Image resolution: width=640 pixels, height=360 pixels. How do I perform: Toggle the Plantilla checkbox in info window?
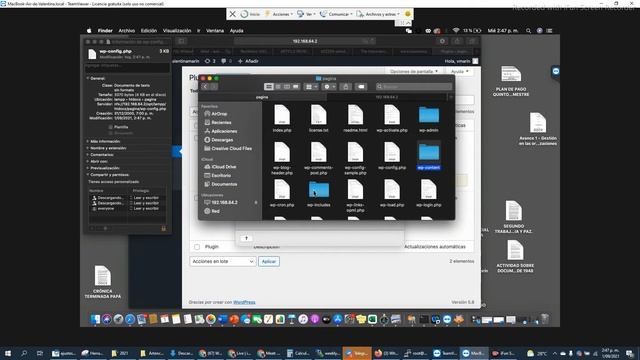click(x=111, y=127)
